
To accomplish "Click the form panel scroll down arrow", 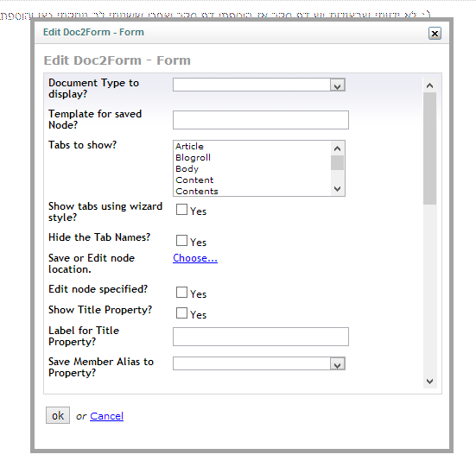I will (x=429, y=382).
